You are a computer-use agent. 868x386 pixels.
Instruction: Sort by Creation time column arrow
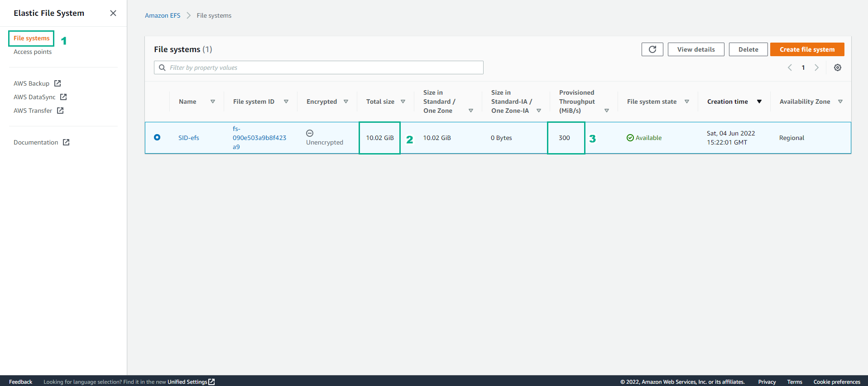(x=759, y=101)
